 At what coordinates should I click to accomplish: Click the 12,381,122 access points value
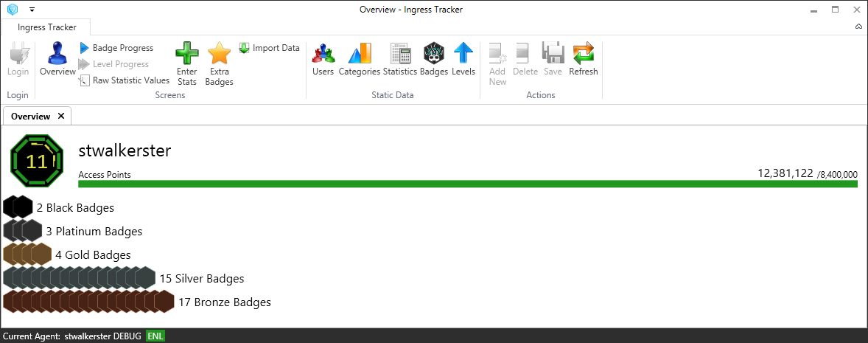(785, 173)
